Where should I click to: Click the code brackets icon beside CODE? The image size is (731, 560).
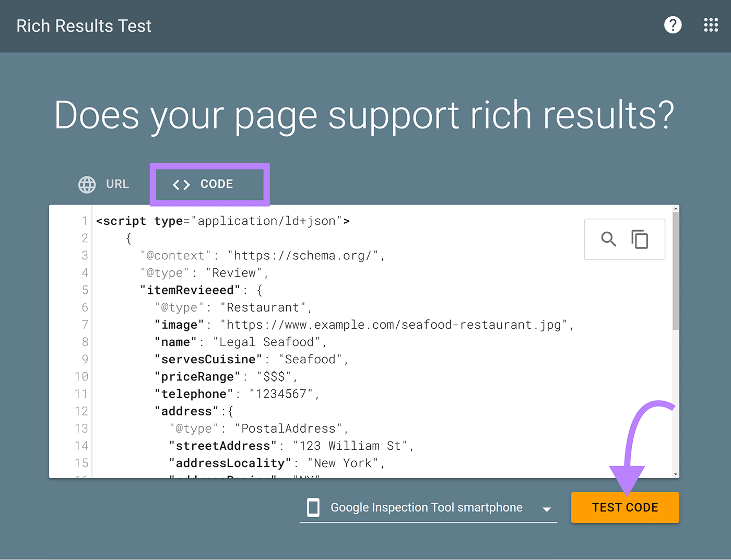181,184
